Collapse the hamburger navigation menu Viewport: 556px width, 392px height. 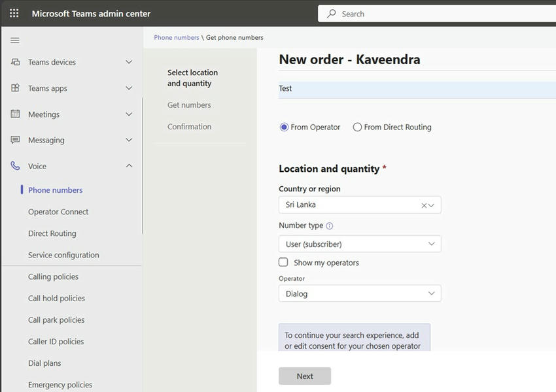click(15, 41)
